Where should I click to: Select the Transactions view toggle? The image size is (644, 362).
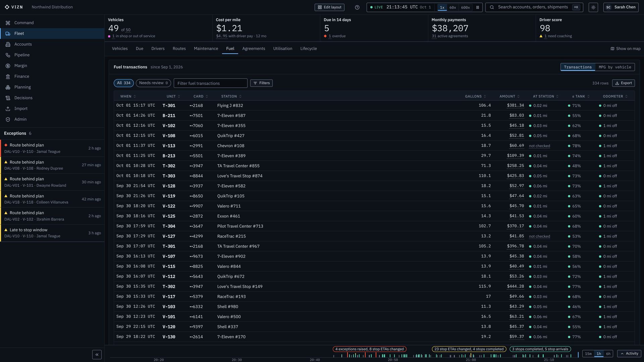click(578, 67)
